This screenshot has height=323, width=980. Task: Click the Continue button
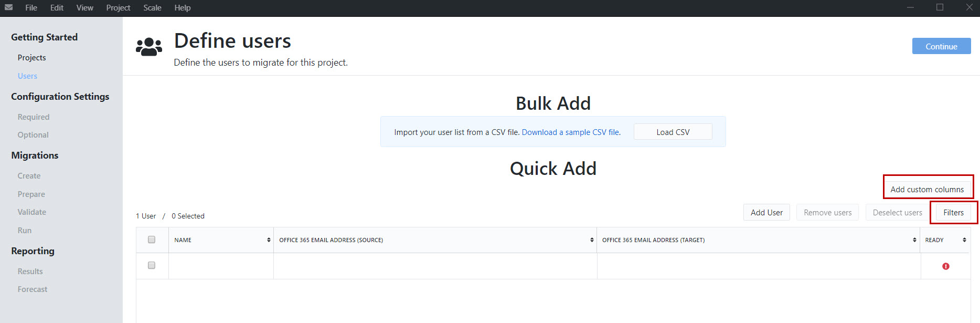(941, 46)
